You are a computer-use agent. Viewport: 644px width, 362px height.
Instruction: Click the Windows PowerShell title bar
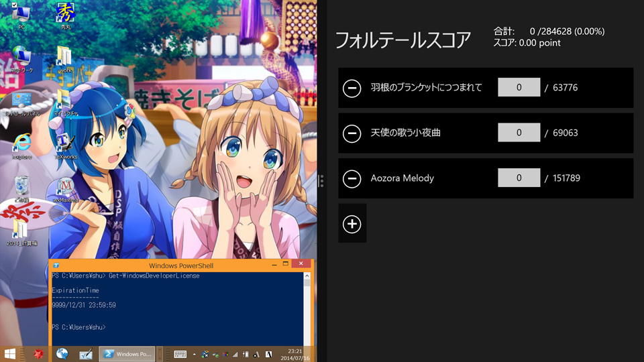pos(181,265)
